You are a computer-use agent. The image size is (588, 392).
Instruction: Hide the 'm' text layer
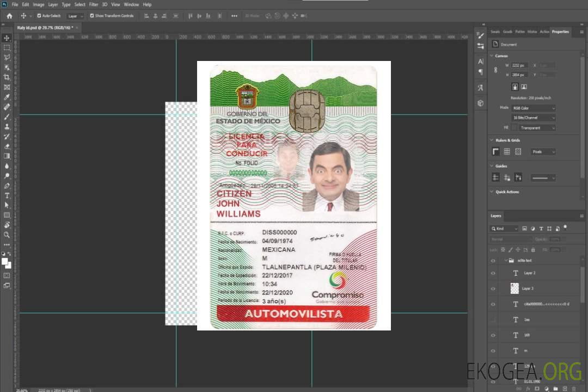(493, 351)
